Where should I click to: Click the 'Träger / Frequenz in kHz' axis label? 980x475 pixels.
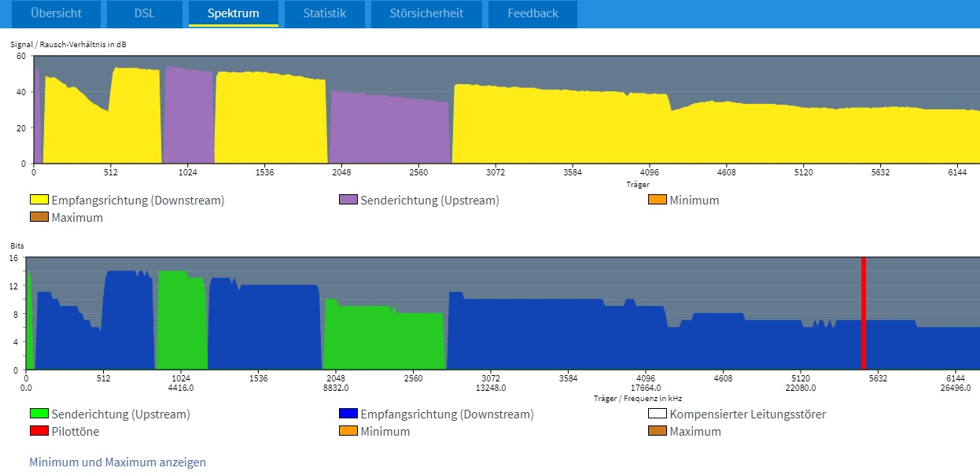tap(639, 399)
